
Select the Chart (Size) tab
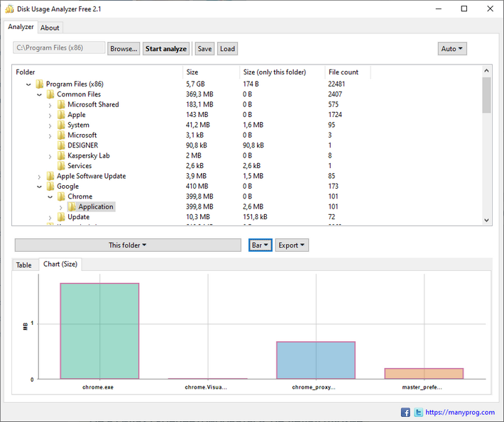coord(60,264)
